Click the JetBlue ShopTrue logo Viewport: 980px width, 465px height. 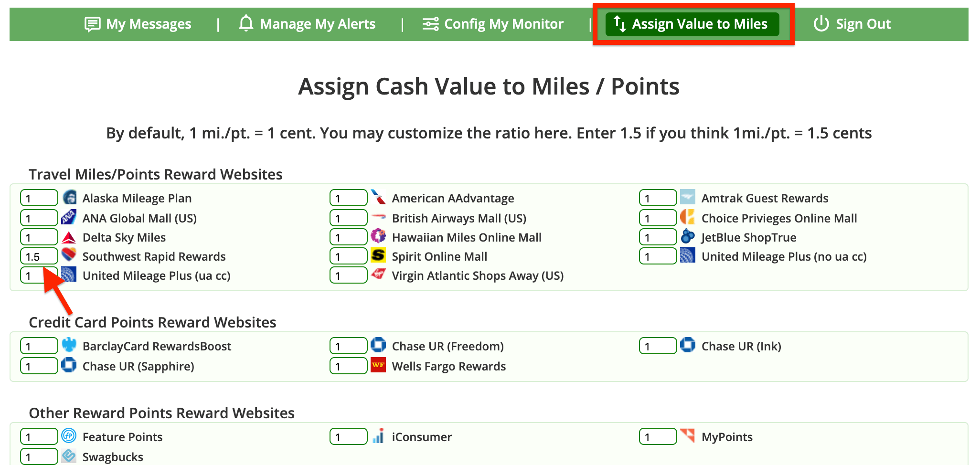pyautogui.click(x=687, y=237)
